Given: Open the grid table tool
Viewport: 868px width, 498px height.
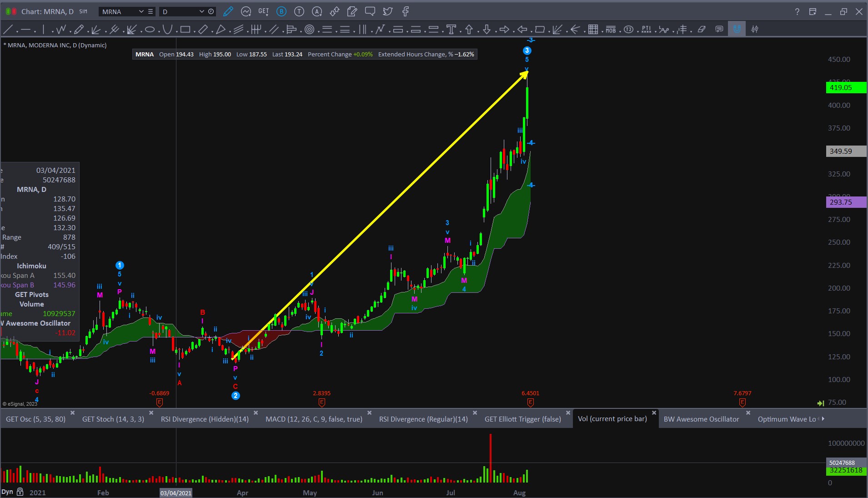Looking at the screenshot, I should tap(593, 30).
